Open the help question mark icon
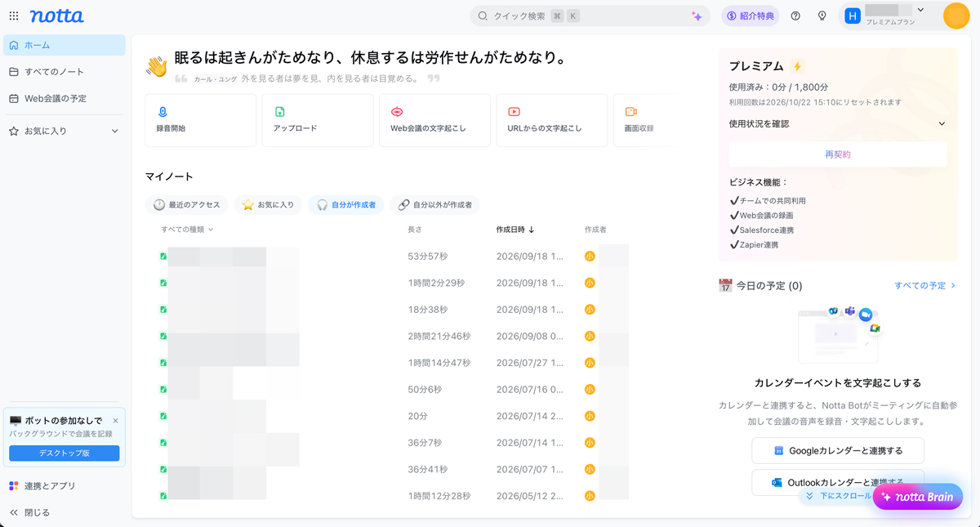Image resolution: width=980 pixels, height=527 pixels. [x=795, y=16]
